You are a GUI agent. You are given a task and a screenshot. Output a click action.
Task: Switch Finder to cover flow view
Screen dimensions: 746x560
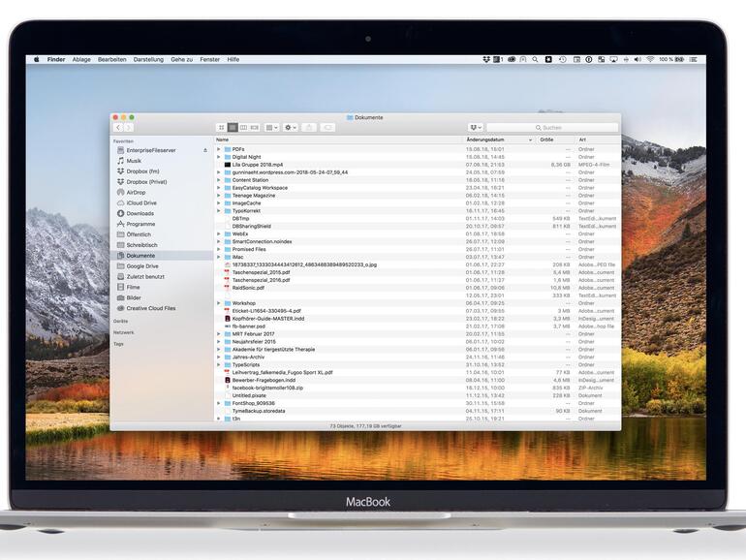click(255, 128)
